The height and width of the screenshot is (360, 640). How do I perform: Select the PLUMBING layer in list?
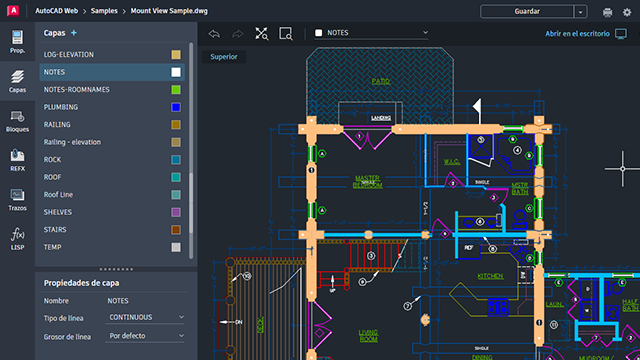pyautogui.click(x=112, y=107)
